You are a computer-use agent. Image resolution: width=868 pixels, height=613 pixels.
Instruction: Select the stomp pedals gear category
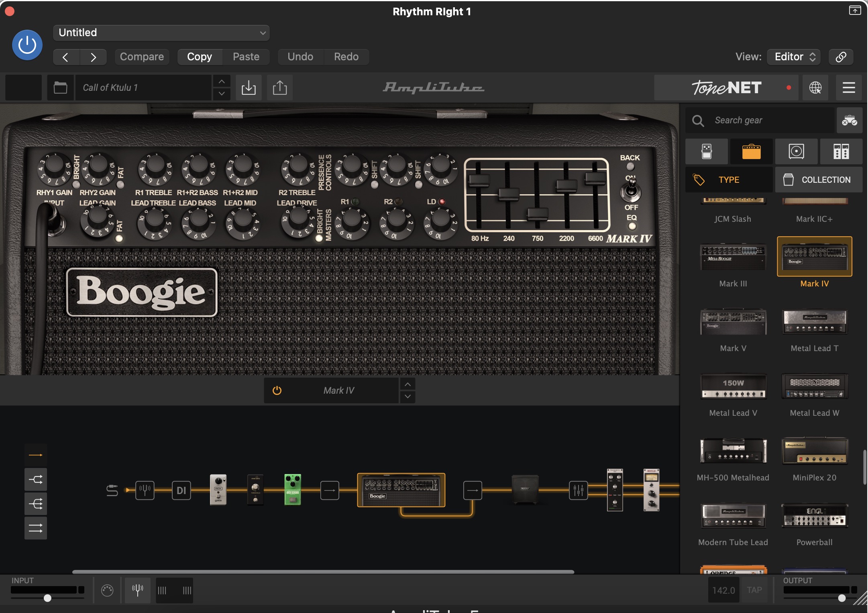(707, 152)
